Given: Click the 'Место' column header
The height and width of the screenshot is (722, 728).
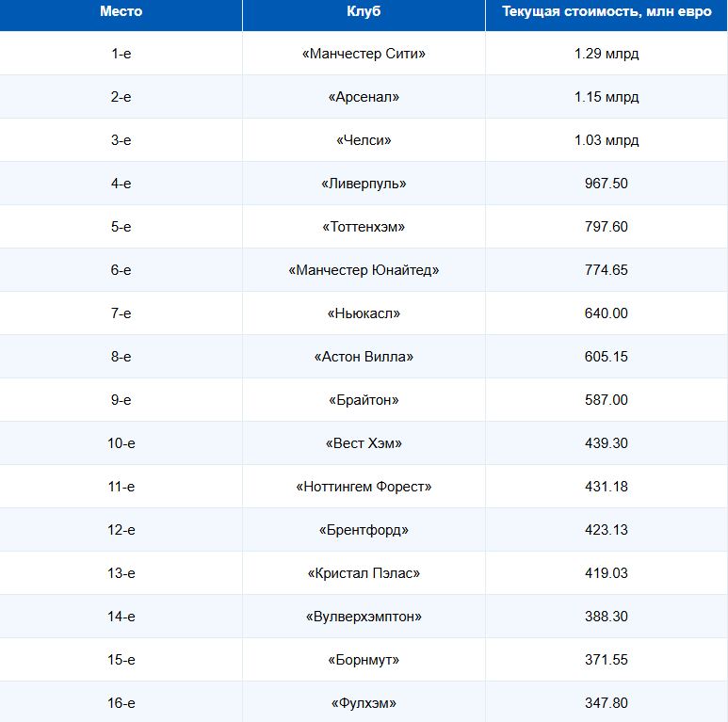Looking at the screenshot, I should coord(121,15).
